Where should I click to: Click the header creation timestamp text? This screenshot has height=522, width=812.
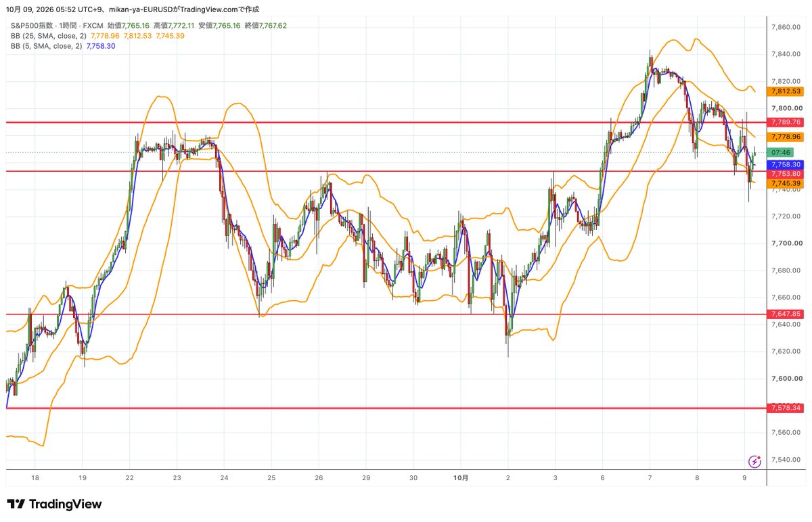click(x=133, y=9)
